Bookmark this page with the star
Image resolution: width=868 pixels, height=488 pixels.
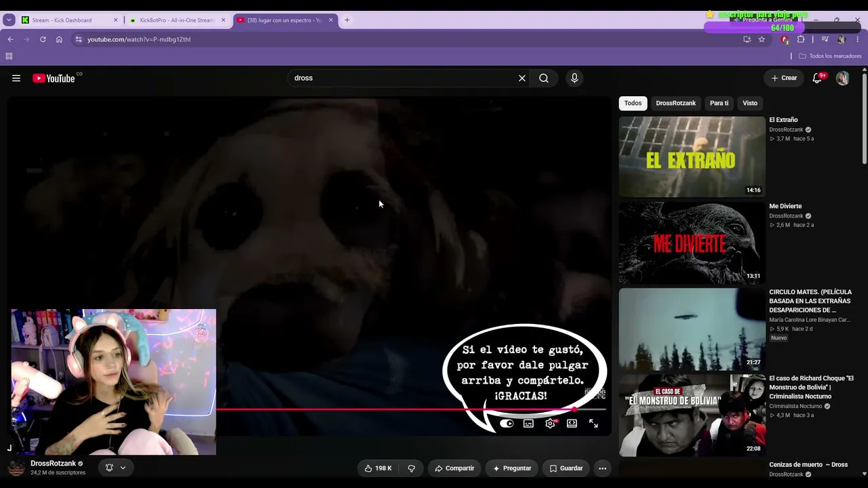tap(762, 39)
